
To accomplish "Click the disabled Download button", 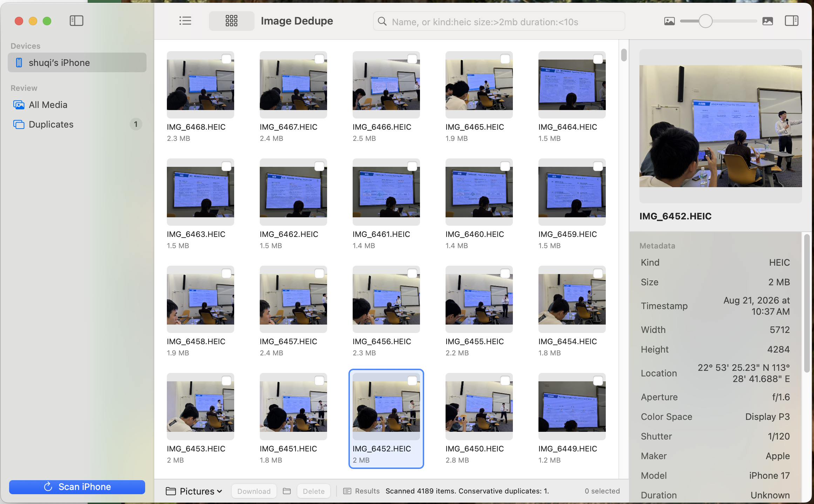I will tap(254, 491).
